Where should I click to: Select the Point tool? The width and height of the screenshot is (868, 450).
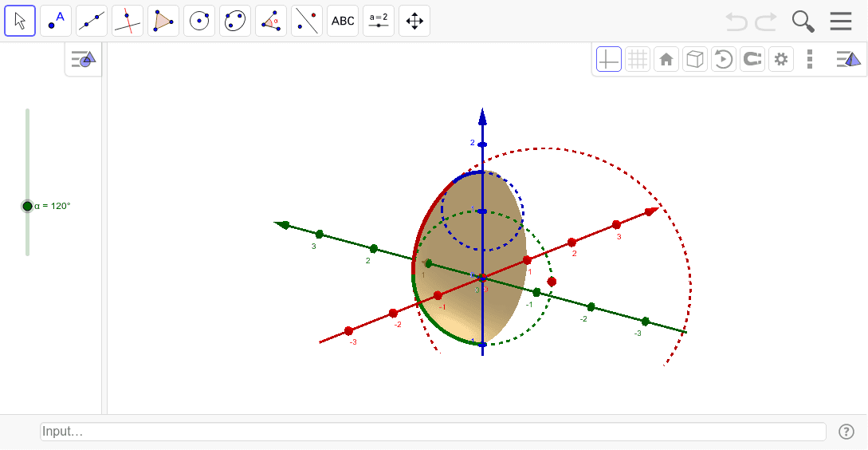pyautogui.click(x=56, y=21)
